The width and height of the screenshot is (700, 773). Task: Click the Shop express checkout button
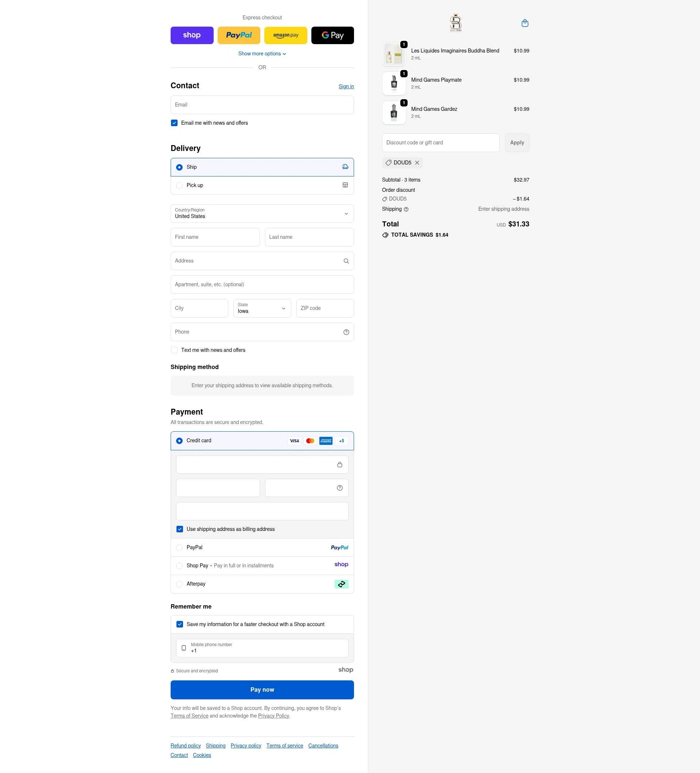(x=192, y=35)
